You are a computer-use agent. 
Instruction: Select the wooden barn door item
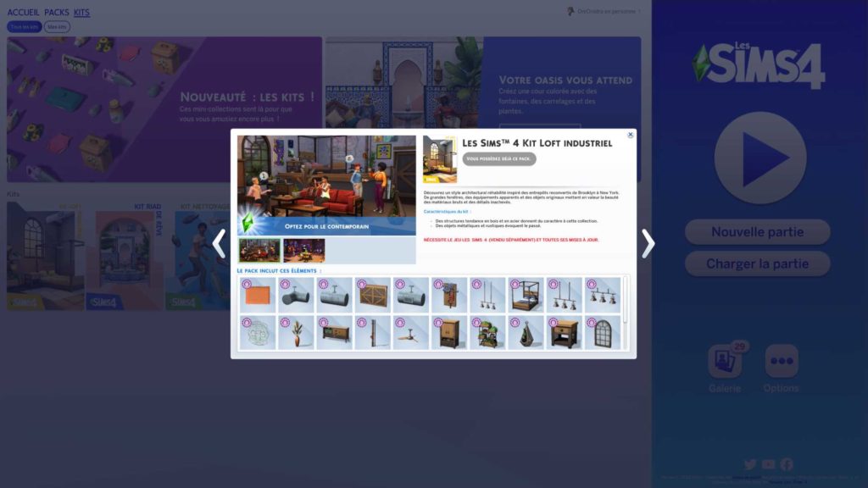(373, 295)
